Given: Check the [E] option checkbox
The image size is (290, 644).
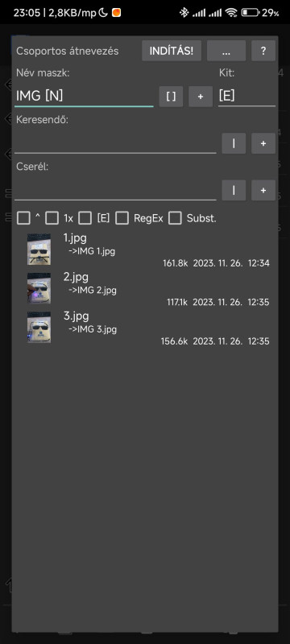Looking at the screenshot, I should 85,218.
